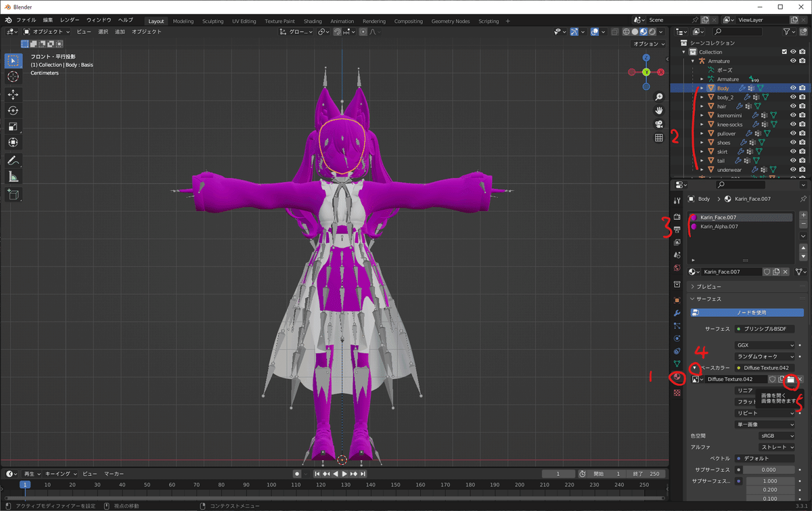The image size is (812, 511).
Task: Collapse the Armature tree item
Action: pyautogui.click(x=693, y=61)
